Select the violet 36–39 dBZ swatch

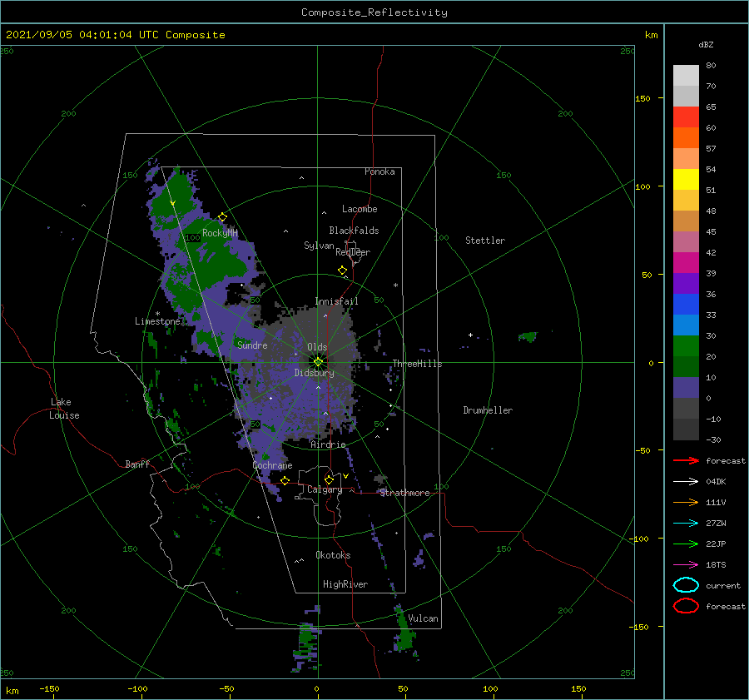pyautogui.click(x=686, y=283)
